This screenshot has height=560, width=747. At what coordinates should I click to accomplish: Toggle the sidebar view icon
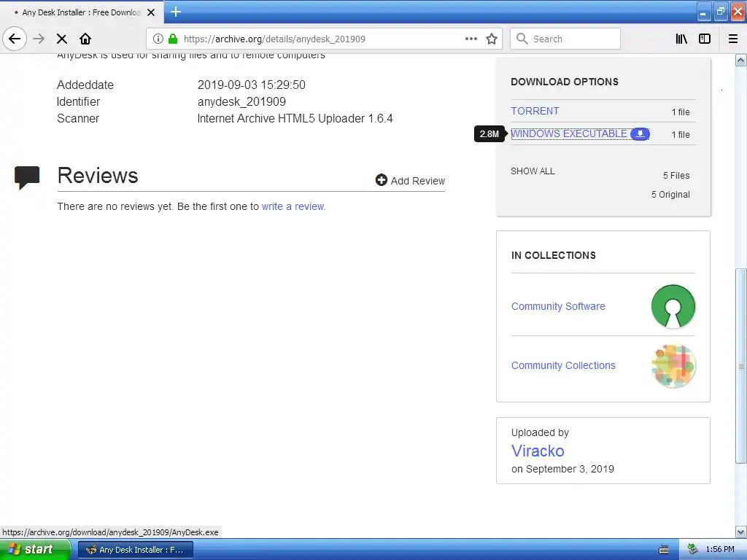click(705, 39)
